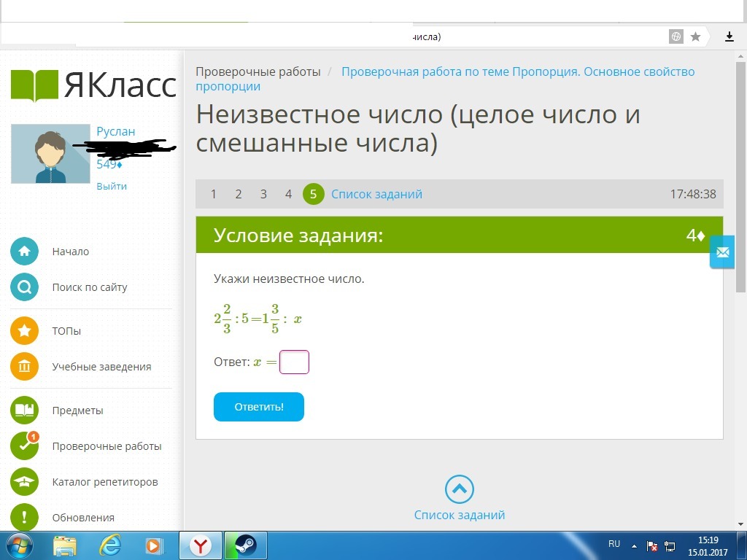Image resolution: width=747 pixels, height=560 pixels.
Task: Open the Предметы book icon
Action: [x=24, y=410]
